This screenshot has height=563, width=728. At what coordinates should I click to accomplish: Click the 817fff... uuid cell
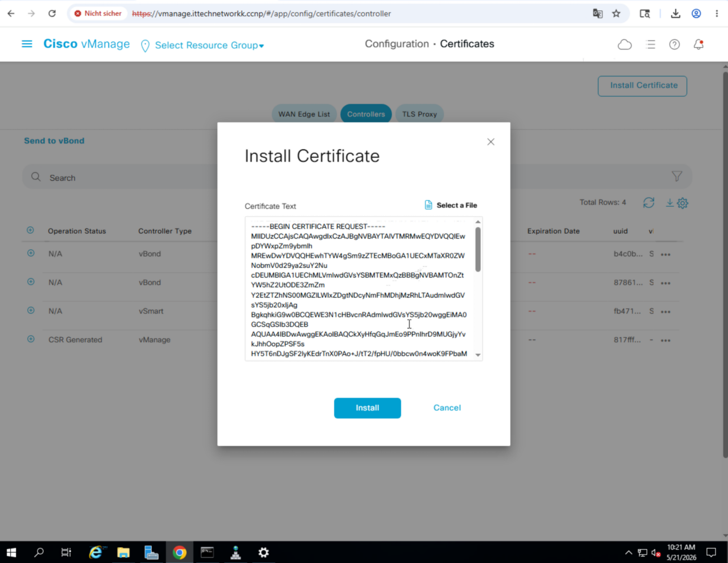point(627,340)
